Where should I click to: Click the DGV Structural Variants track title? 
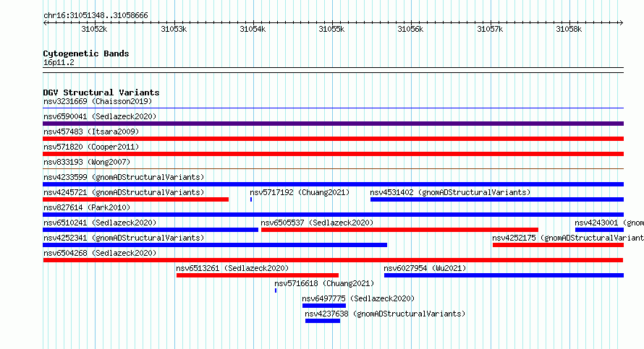[101, 92]
